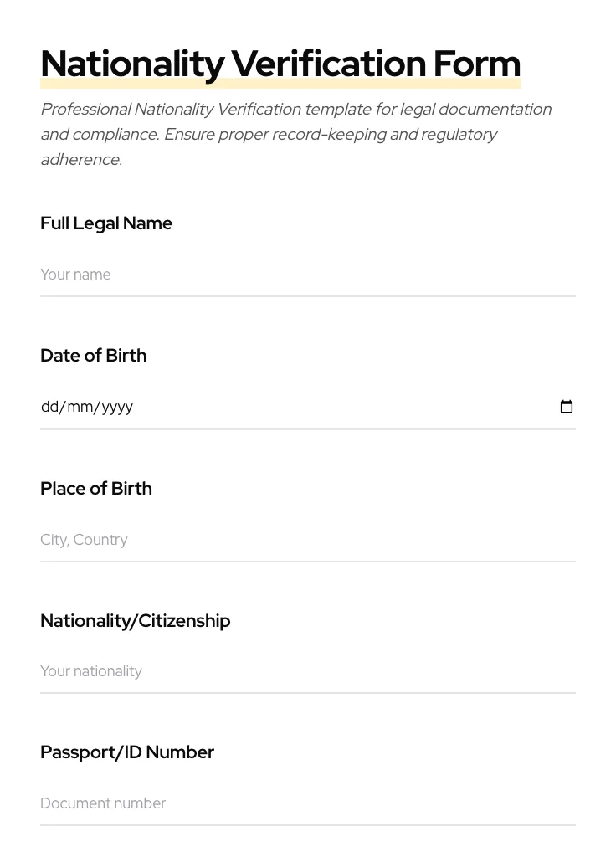Click the Nationality Verification Form title
The height and width of the screenshot is (857, 616).
tap(280, 63)
